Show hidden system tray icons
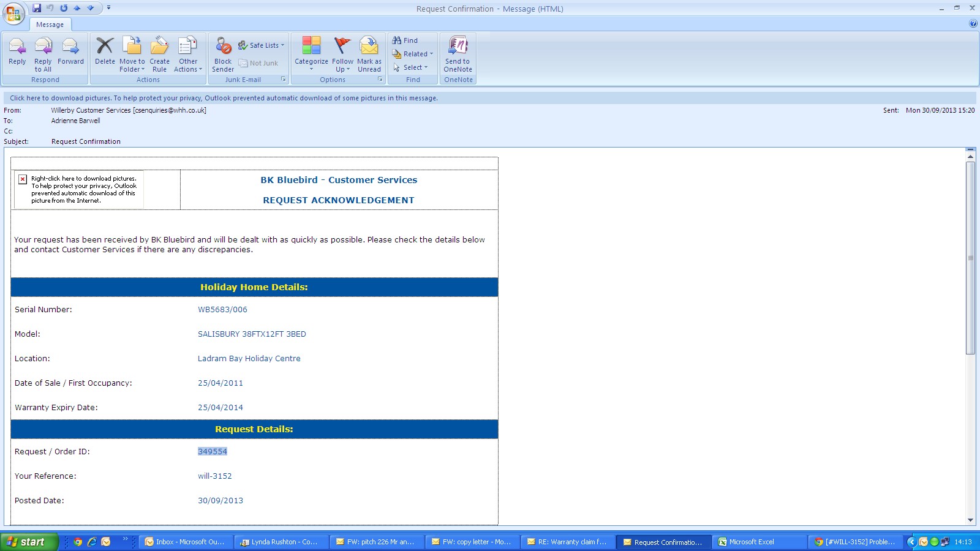Image resolution: width=980 pixels, height=551 pixels. click(x=911, y=542)
